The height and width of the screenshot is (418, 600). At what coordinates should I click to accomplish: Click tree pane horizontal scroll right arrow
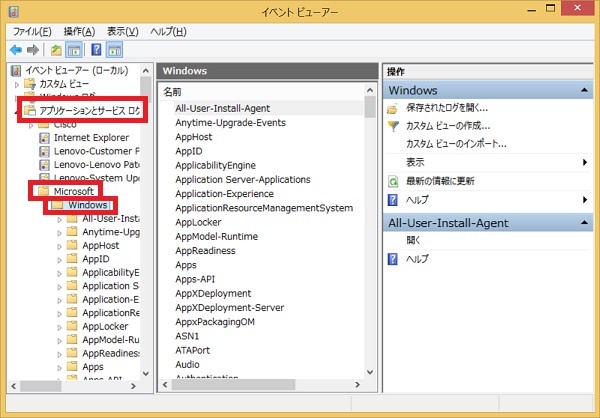pyautogui.click(x=133, y=386)
